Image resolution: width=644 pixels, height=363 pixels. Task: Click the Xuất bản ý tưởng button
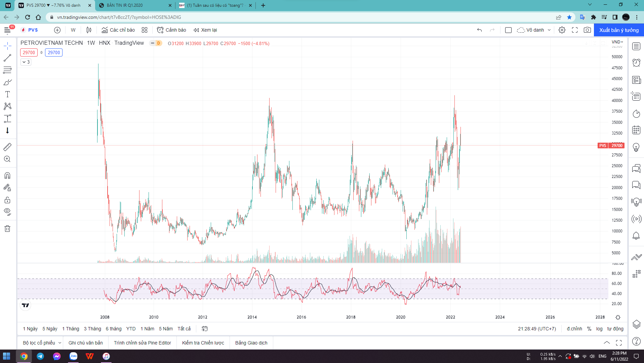pos(619,30)
